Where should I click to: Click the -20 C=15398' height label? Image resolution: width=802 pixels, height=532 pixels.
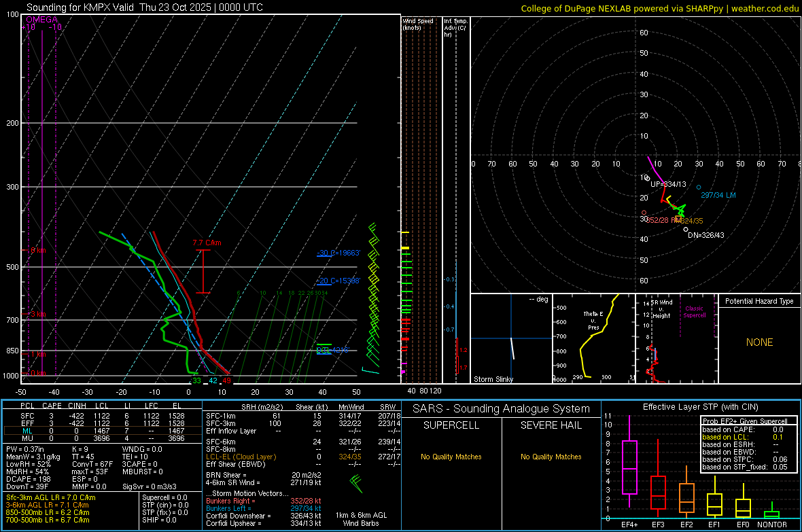338,281
